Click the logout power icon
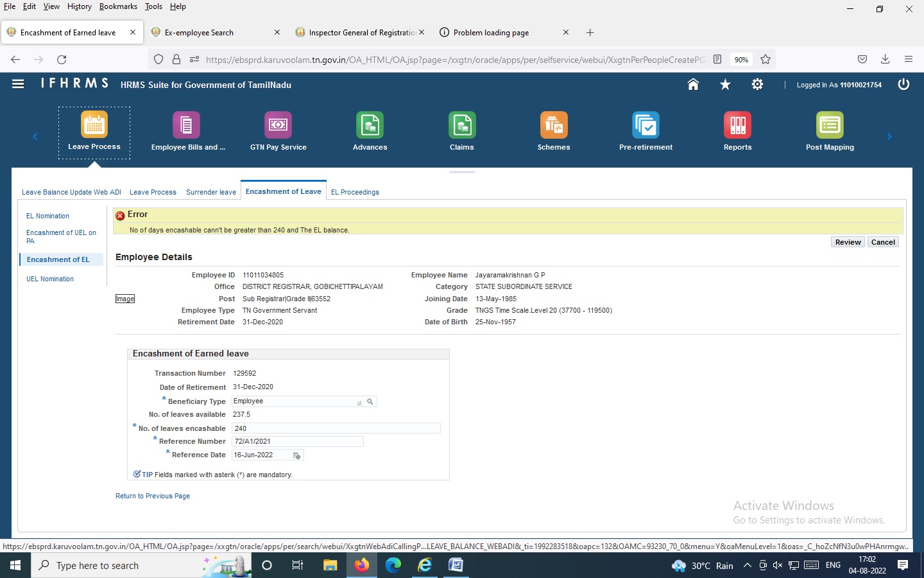The height and width of the screenshot is (578, 924). [x=903, y=85]
